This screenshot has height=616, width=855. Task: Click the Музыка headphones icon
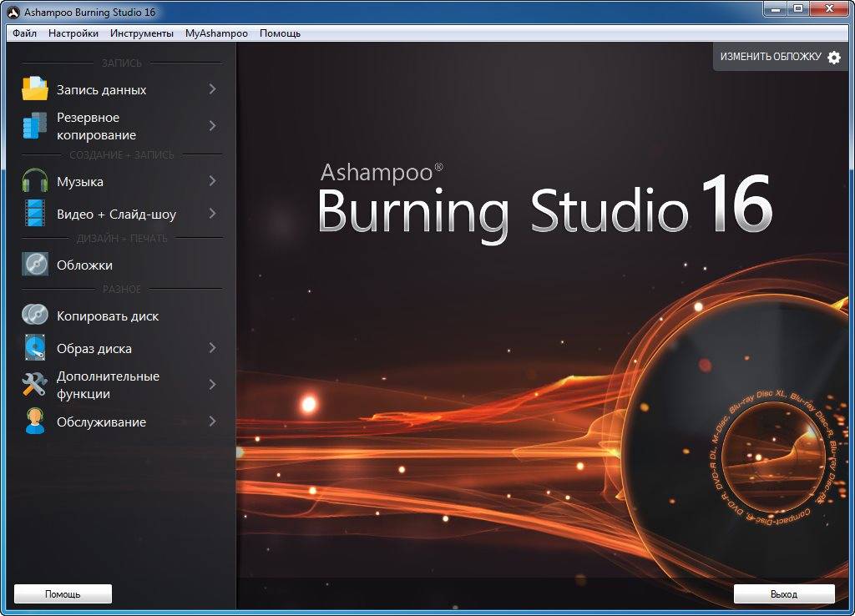pyautogui.click(x=35, y=180)
